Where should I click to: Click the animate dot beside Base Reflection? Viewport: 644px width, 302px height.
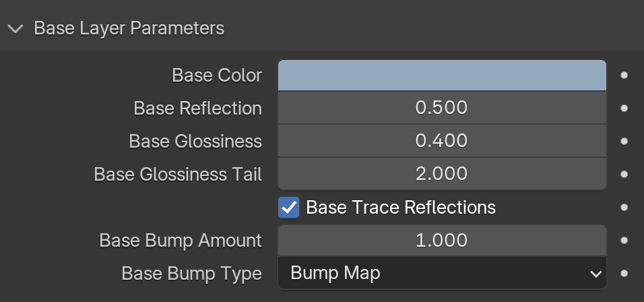pyautogui.click(x=624, y=108)
